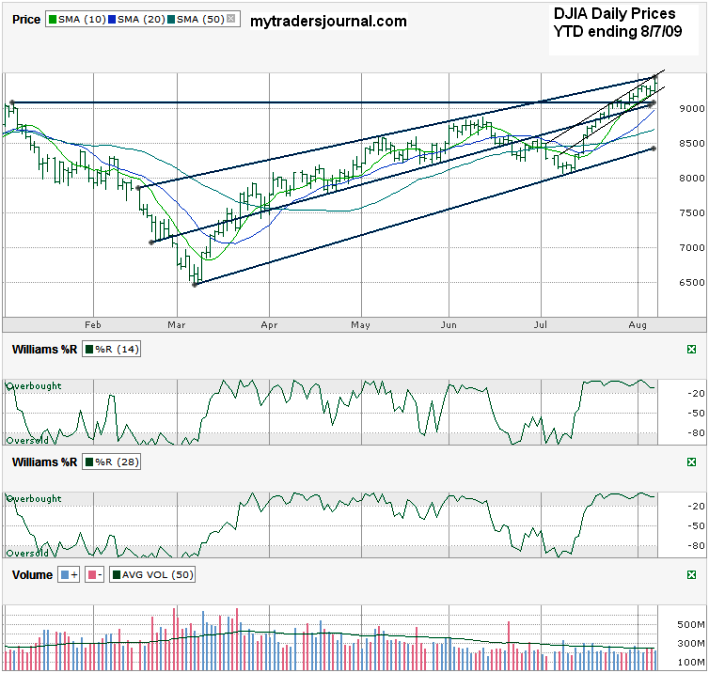Click the AVG VOL (50) legend box
This screenshot has height=673, width=709.
coord(152,575)
